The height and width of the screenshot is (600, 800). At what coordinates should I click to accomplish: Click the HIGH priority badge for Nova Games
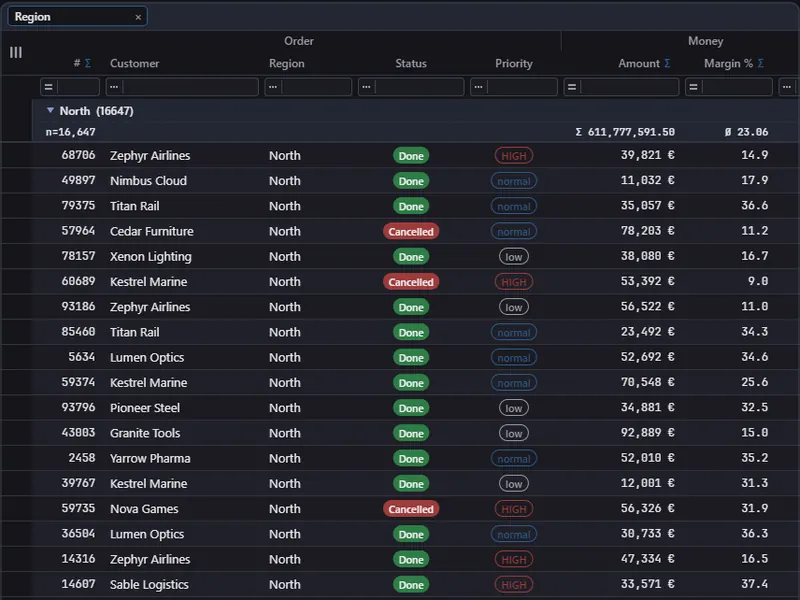(514, 509)
